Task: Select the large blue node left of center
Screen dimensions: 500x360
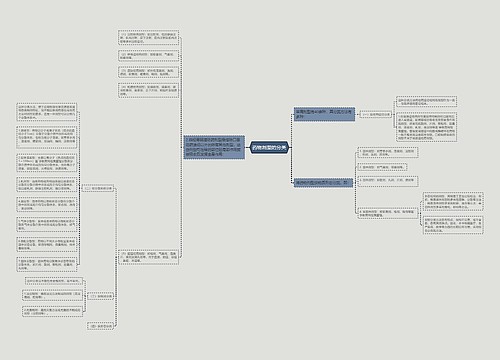Action: click(214, 147)
